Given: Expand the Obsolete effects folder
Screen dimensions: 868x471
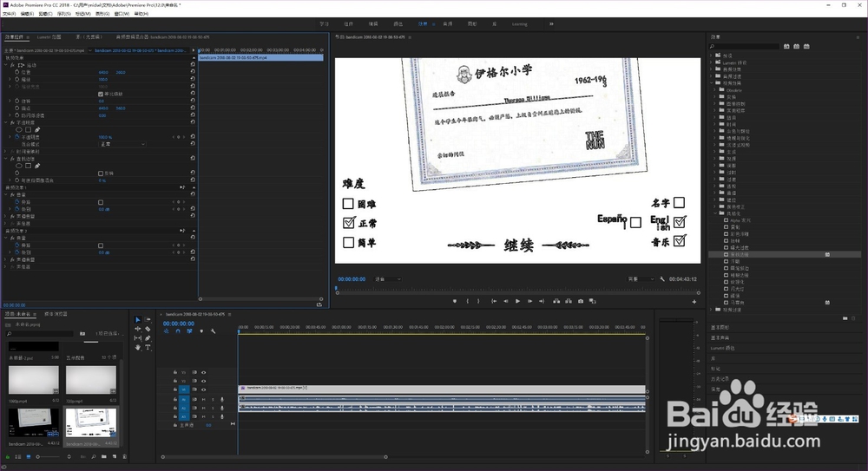Looking at the screenshot, I should pyautogui.click(x=714, y=89).
